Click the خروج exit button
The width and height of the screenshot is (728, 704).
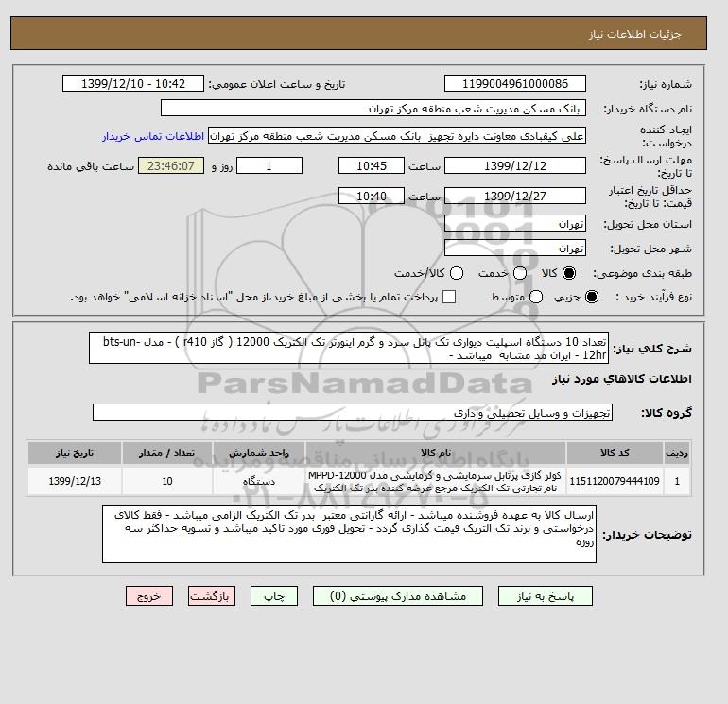149,596
